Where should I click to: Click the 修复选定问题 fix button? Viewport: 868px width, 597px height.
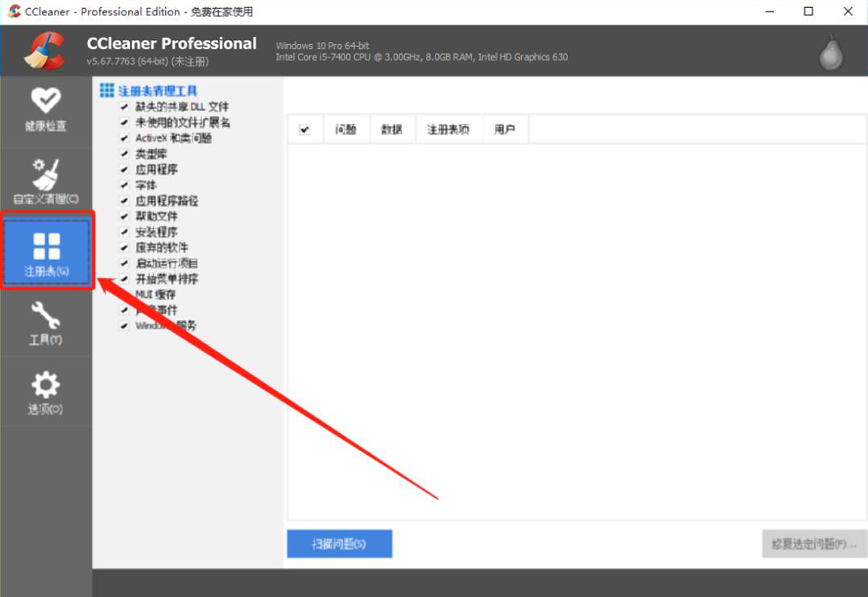pyautogui.click(x=814, y=544)
